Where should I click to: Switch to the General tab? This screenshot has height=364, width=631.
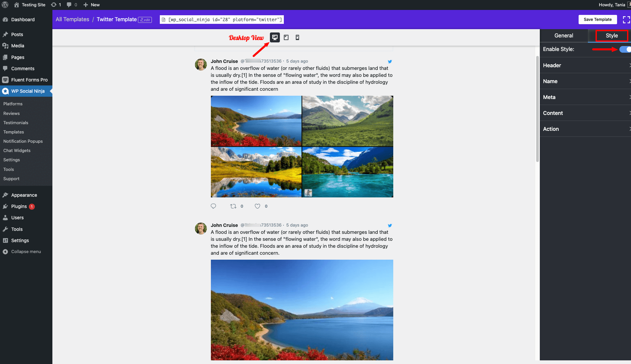pos(564,35)
